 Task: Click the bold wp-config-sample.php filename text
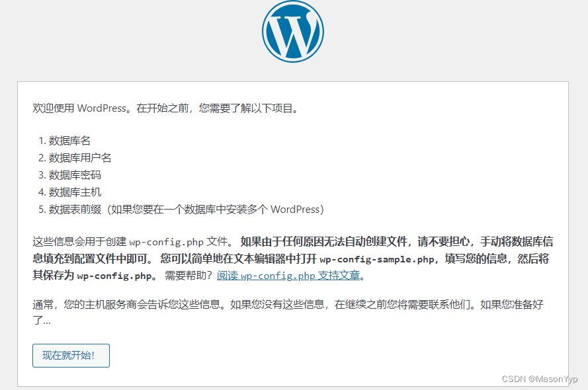click(377, 259)
